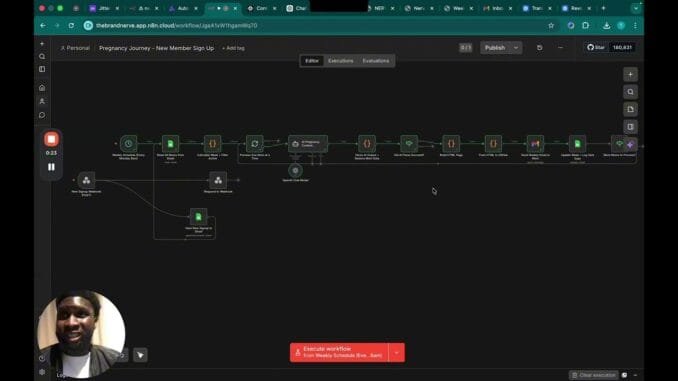Zoom in on the canvas with plus button
Screen dimensions: 678x381
pyautogui.click(x=630, y=74)
